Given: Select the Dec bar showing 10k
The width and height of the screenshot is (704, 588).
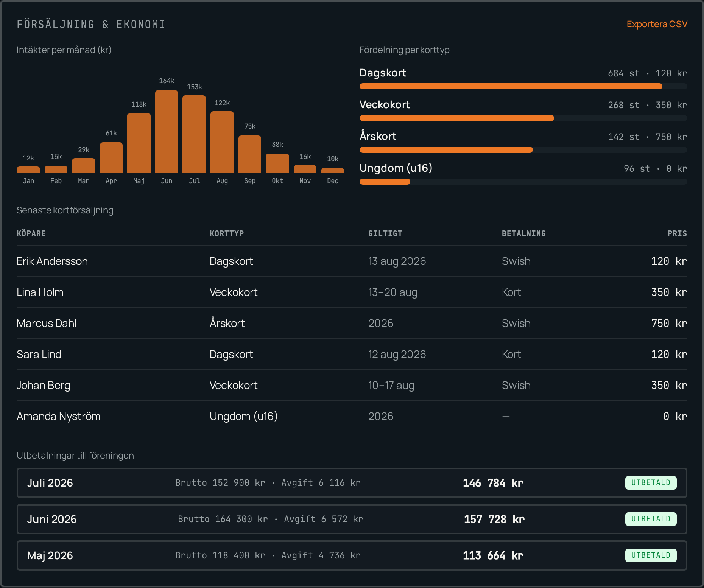Looking at the screenshot, I should (x=333, y=171).
